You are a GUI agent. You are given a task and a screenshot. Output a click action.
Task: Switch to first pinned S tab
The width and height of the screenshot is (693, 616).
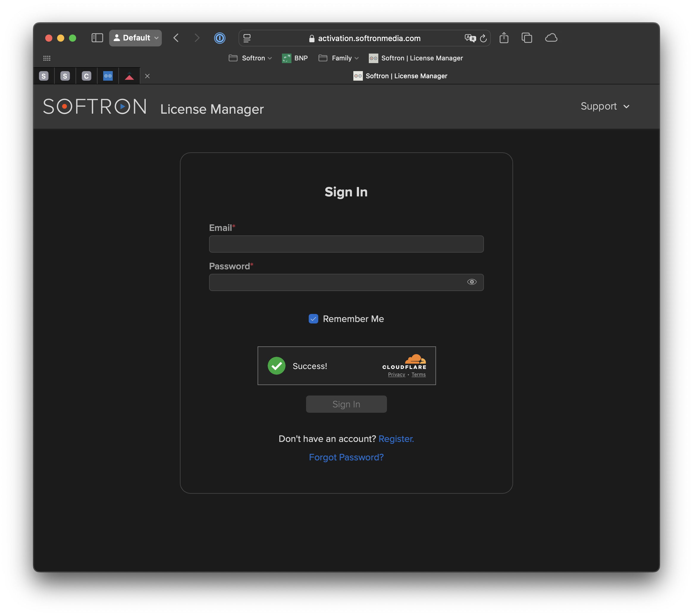click(x=44, y=76)
